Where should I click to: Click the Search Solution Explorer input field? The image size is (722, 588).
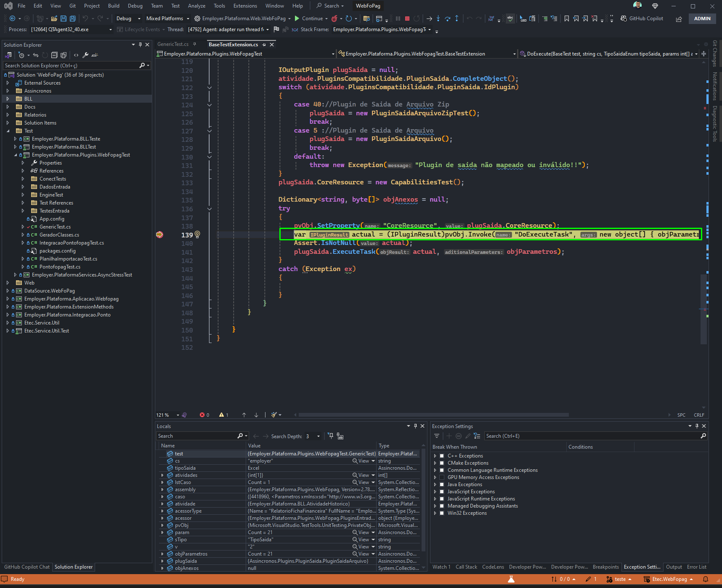pos(72,66)
